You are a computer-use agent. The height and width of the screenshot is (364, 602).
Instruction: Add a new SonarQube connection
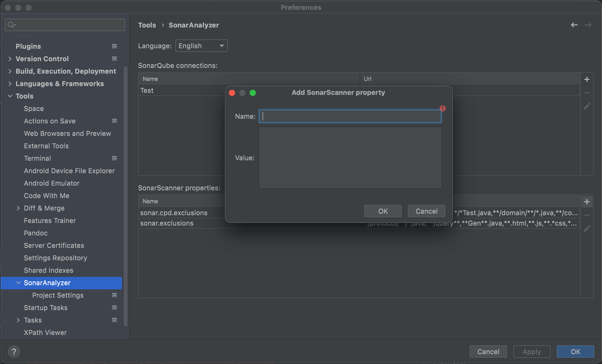click(x=587, y=79)
